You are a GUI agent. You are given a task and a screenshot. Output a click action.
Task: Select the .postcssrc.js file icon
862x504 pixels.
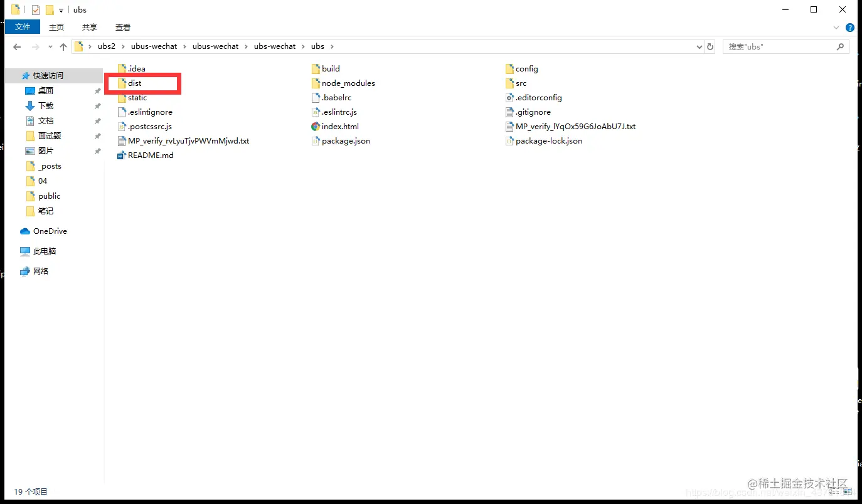[122, 126]
